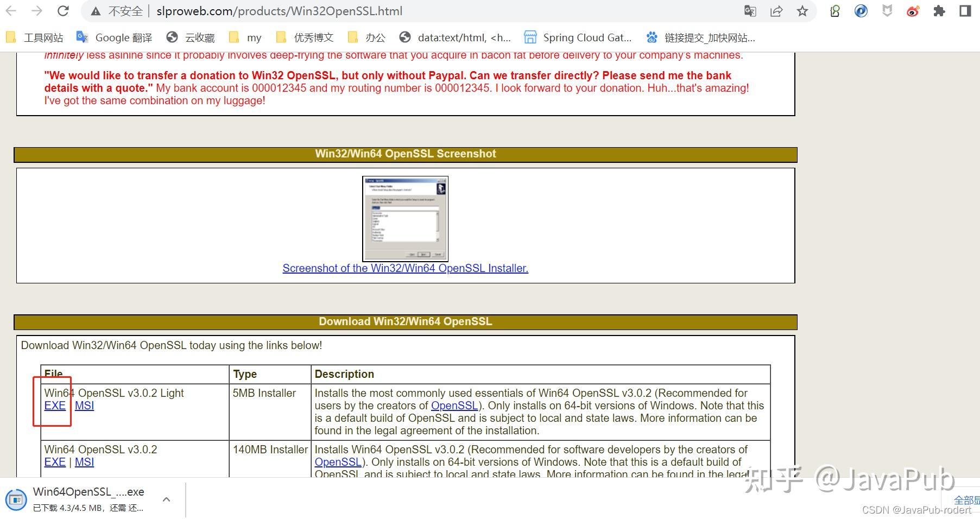
Task: Click the shield-shaped extension icon
Action: click(886, 10)
